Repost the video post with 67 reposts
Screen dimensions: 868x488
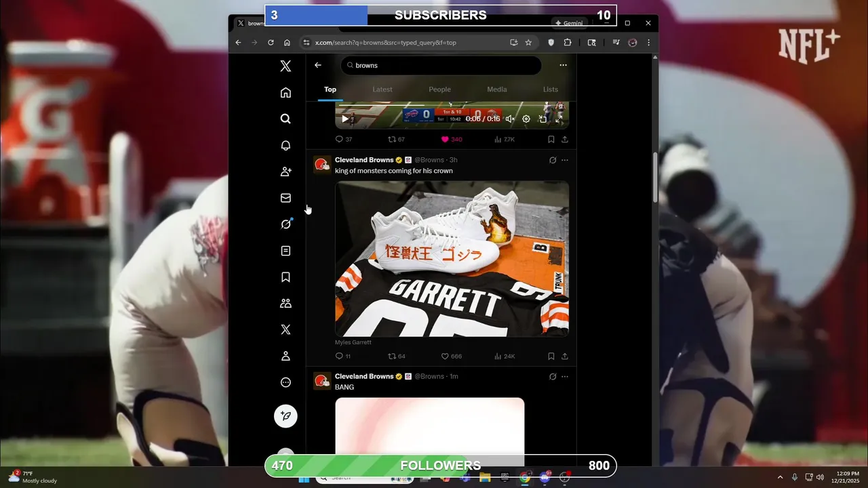(x=396, y=139)
